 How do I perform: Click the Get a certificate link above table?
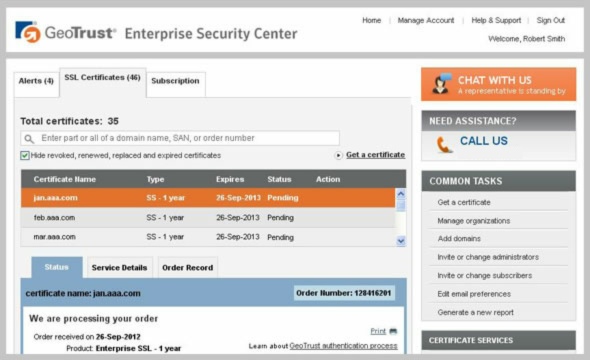(x=375, y=155)
